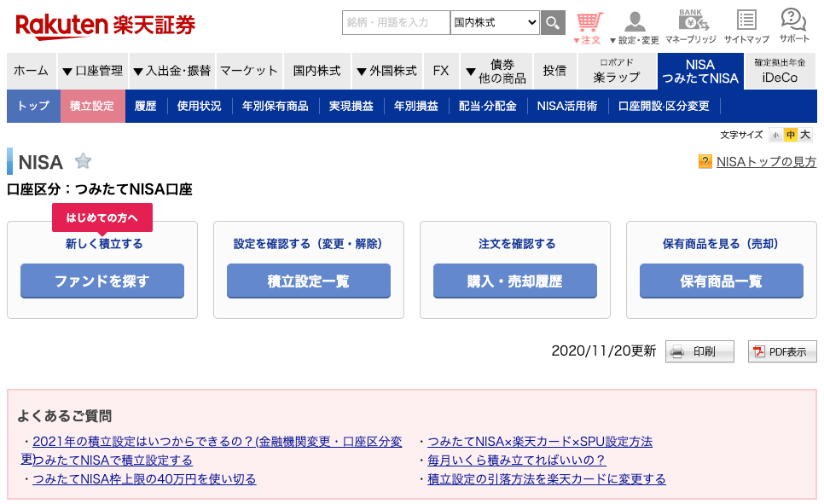Switch to the 配当・分配金 tab

(488, 106)
